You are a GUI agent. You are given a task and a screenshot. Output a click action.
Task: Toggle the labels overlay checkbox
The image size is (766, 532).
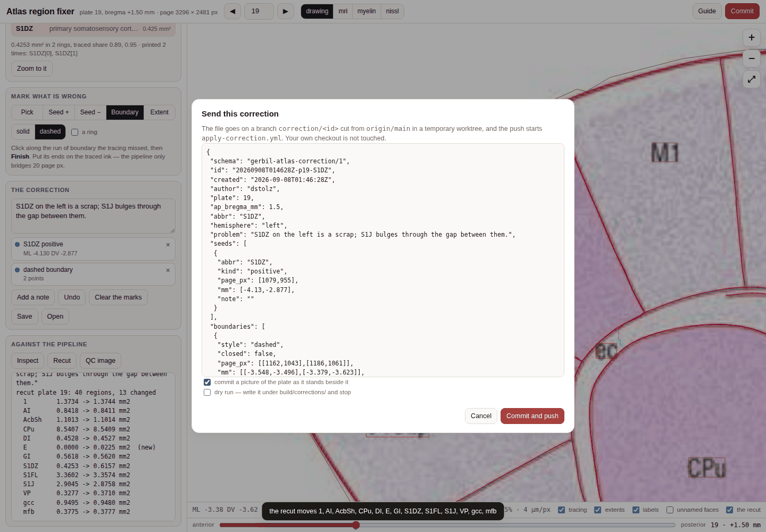pos(636,510)
